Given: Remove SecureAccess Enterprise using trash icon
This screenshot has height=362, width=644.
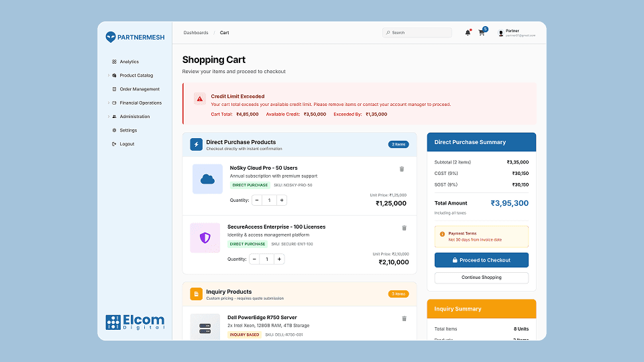Looking at the screenshot, I should [x=404, y=228].
